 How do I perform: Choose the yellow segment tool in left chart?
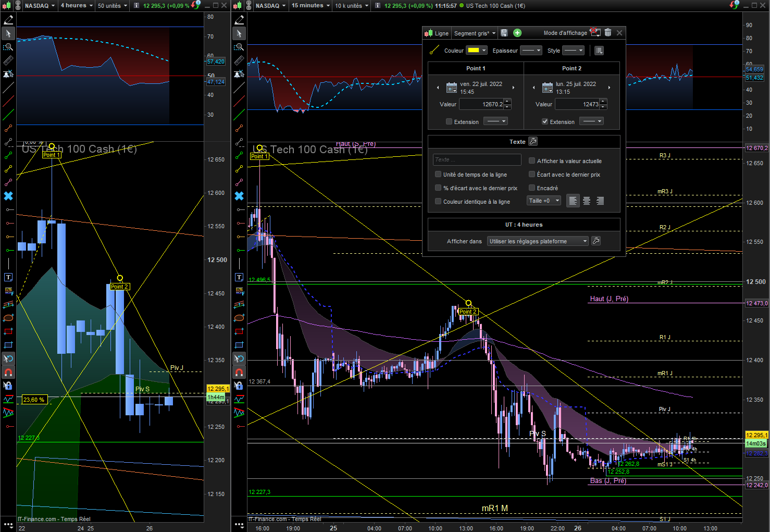(x=8, y=169)
